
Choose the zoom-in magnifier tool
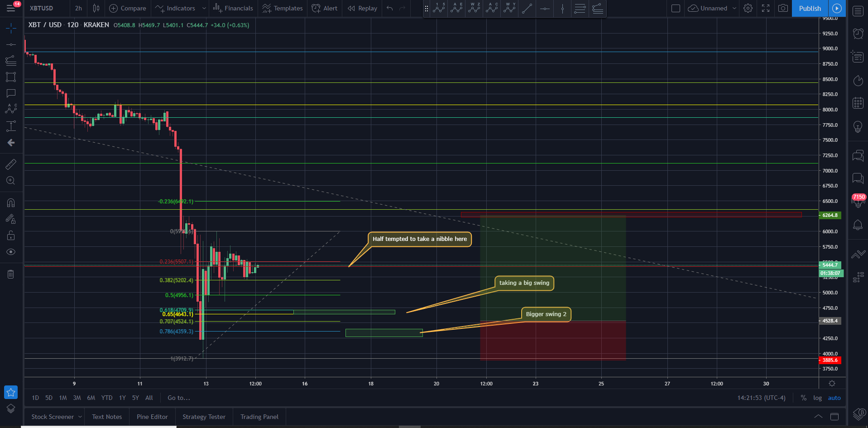coord(11,181)
